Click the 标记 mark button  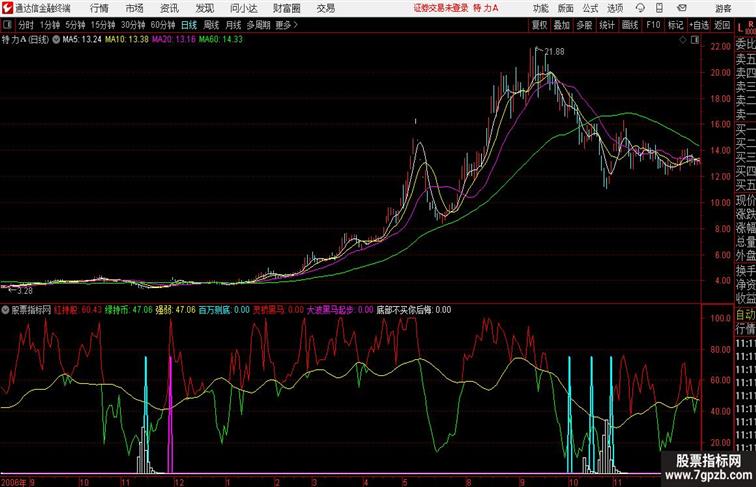675,25
